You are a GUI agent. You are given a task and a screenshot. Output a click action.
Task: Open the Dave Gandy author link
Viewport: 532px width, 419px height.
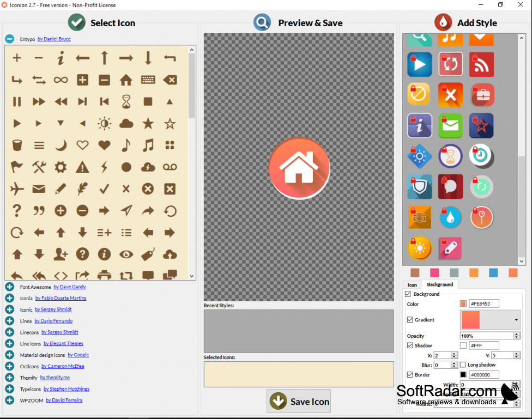point(70,287)
